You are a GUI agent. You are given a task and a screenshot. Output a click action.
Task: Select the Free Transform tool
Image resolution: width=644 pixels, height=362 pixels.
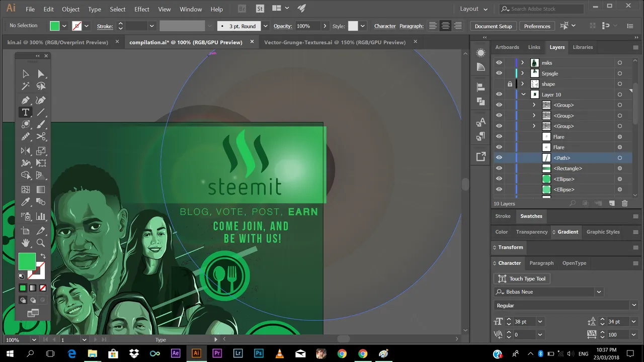(41, 163)
